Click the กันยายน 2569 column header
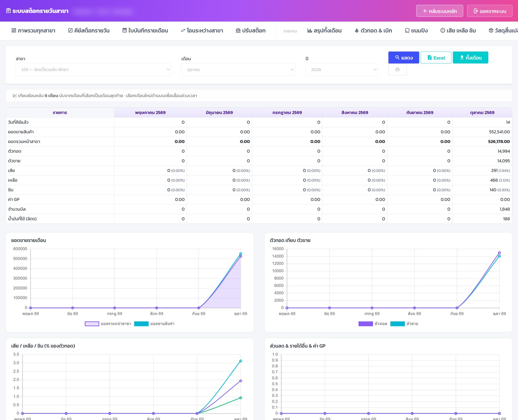 pos(420,113)
